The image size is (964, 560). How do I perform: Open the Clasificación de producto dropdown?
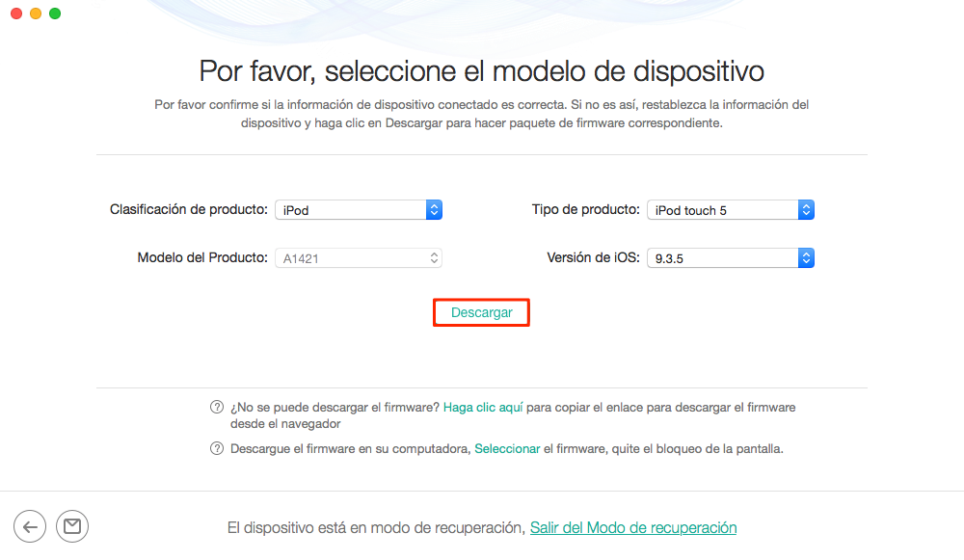358,210
